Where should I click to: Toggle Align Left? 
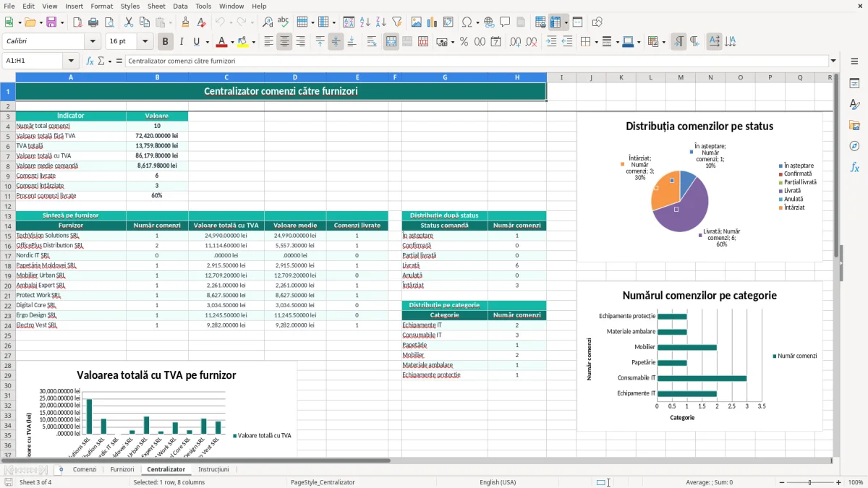[x=269, y=42]
